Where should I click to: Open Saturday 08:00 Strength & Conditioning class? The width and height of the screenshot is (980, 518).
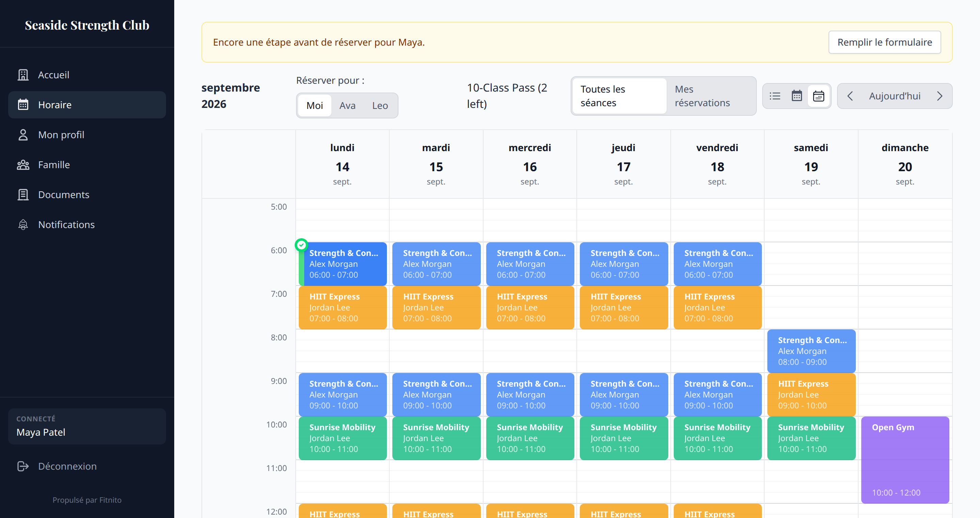(812, 351)
